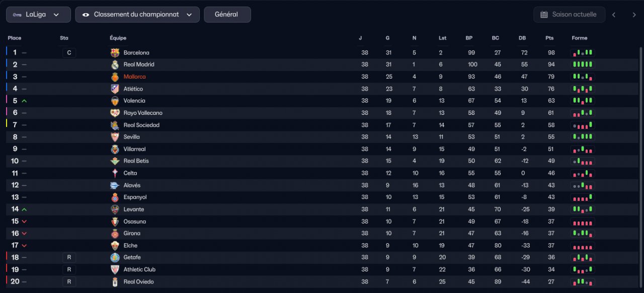Open the LaLiga competition dropdown
644x293 pixels.
(38, 15)
